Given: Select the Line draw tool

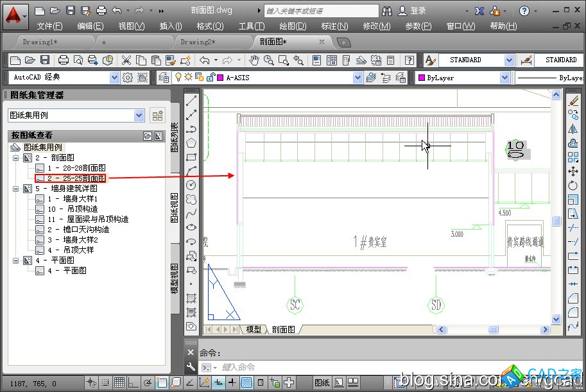Looking at the screenshot, I should point(191,101).
